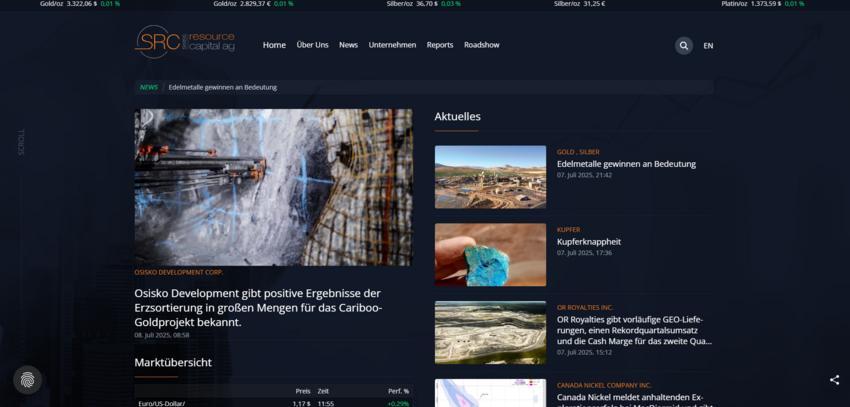Open the Osisko Cariboo-Goldprojekt headline

pyautogui.click(x=259, y=308)
